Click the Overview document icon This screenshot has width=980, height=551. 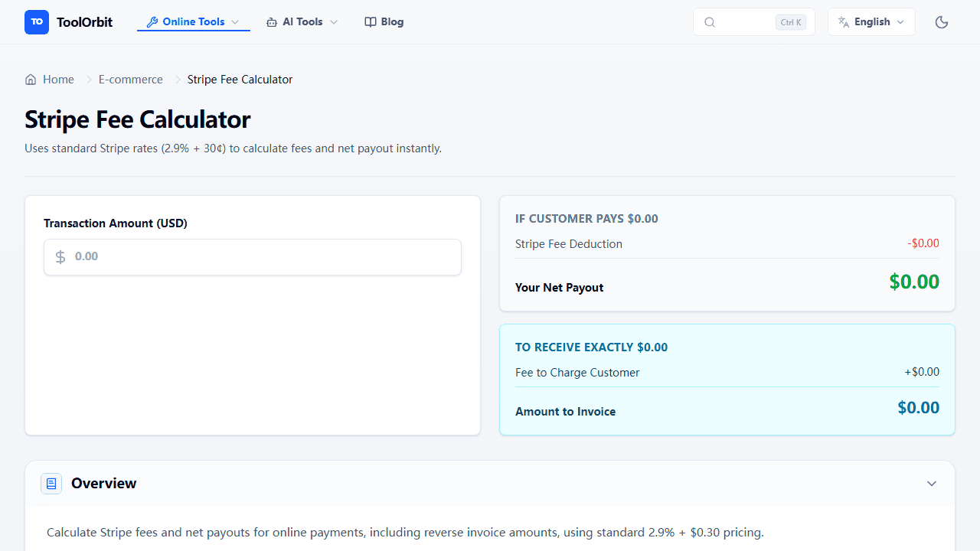click(51, 484)
